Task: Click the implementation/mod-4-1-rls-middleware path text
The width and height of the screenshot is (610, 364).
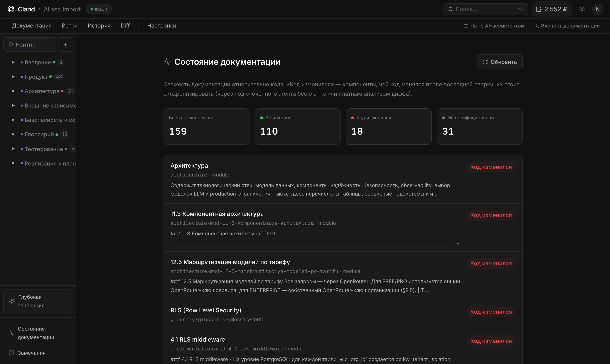Action: tap(227, 349)
